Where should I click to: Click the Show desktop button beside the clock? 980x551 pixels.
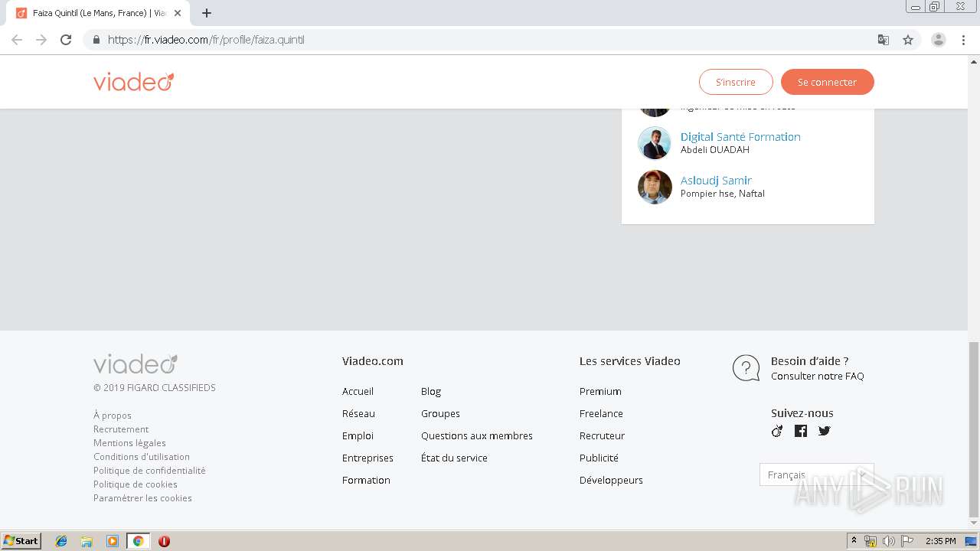pos(971,541)
